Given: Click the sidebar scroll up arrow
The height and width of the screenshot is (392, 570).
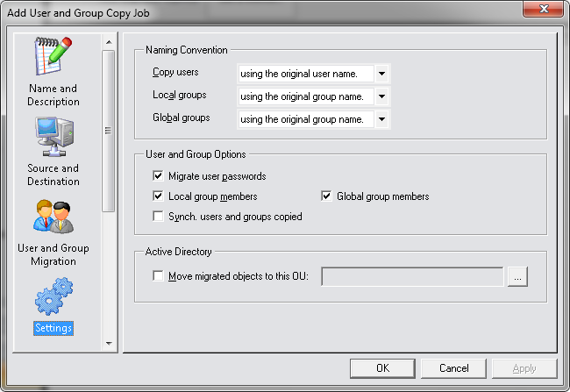Looking at the screenshot, I should pos(109,42).
